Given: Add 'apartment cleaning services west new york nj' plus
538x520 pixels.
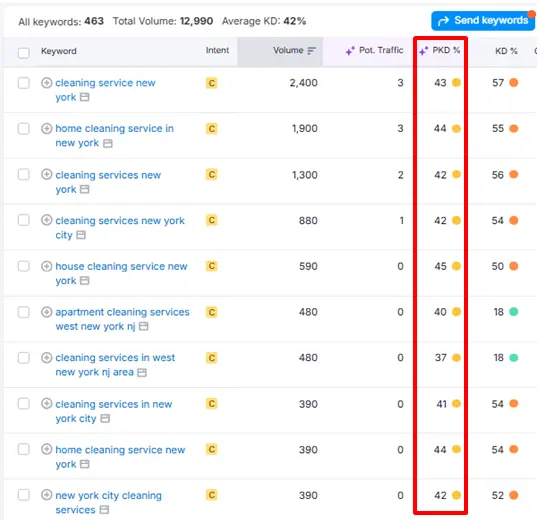Looking at the screenshot, I should point(46,312).
